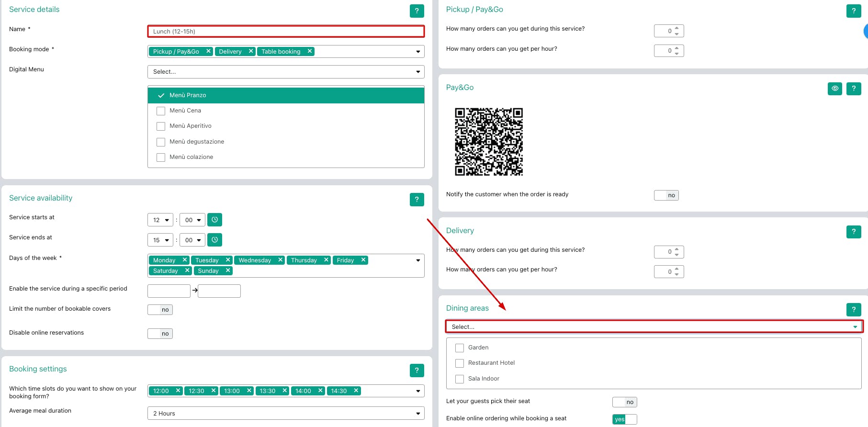The height and width of the screenshot is (427, 868).
Task: Remove Saturday from days of the week
Action: [x=187, y=270]
